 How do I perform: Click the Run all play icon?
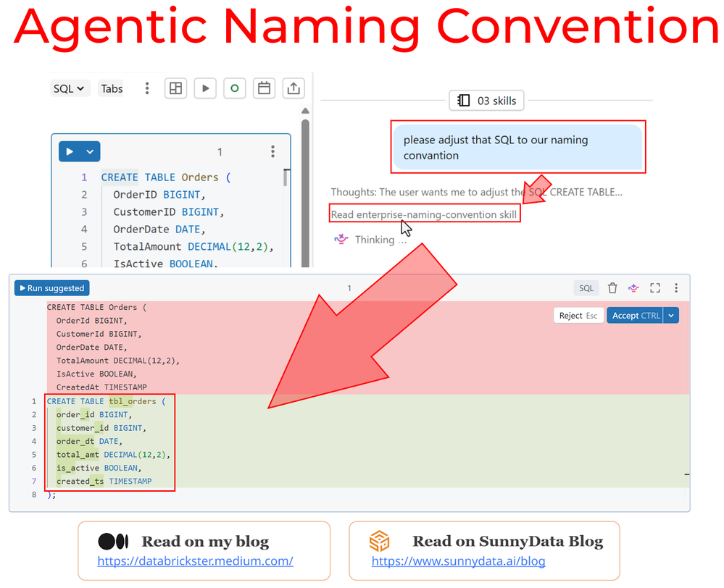coord(205,88)
